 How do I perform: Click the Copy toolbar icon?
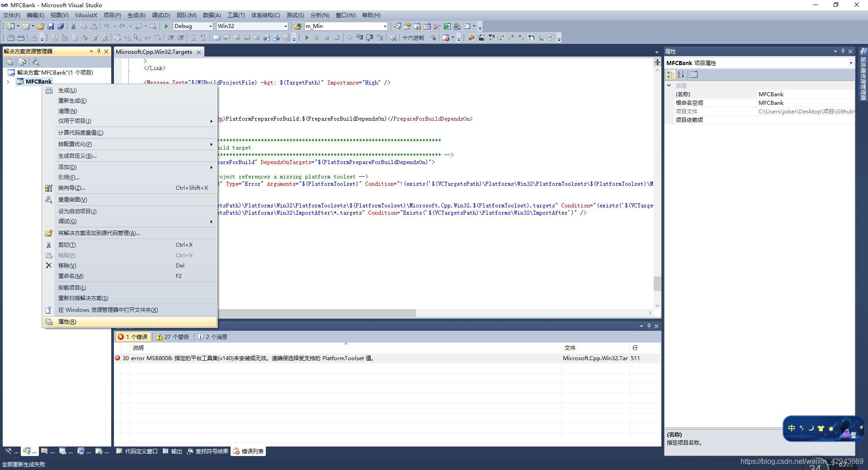point(83,26)
